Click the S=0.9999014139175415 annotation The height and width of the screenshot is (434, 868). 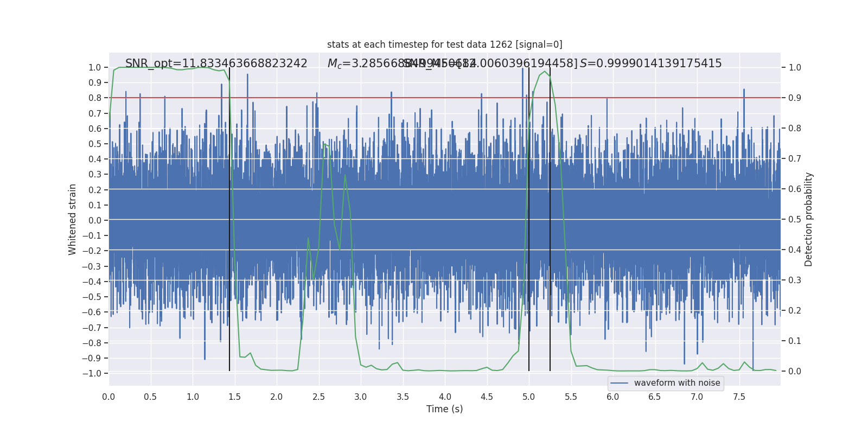click(650, 63)
